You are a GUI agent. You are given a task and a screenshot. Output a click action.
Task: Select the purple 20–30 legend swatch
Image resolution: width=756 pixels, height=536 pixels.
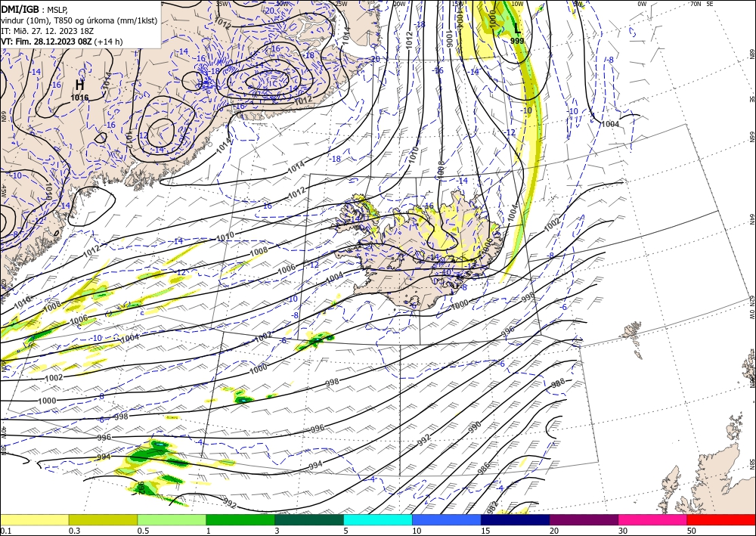584,519
